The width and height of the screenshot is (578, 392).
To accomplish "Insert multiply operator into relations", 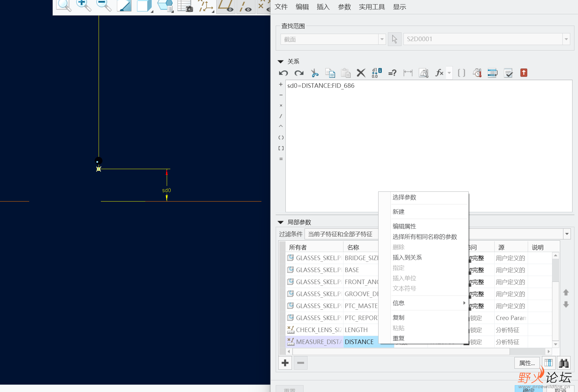I will (x=281, y=106).
